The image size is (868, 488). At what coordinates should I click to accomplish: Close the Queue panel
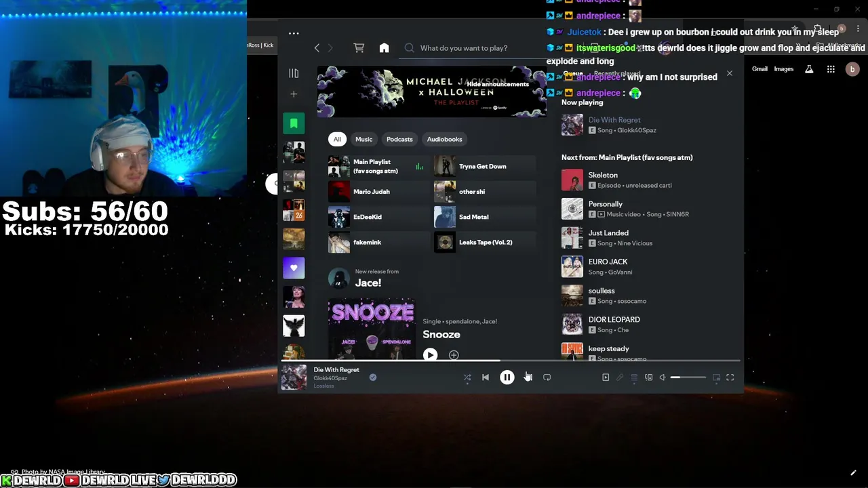tap(730, 73)
